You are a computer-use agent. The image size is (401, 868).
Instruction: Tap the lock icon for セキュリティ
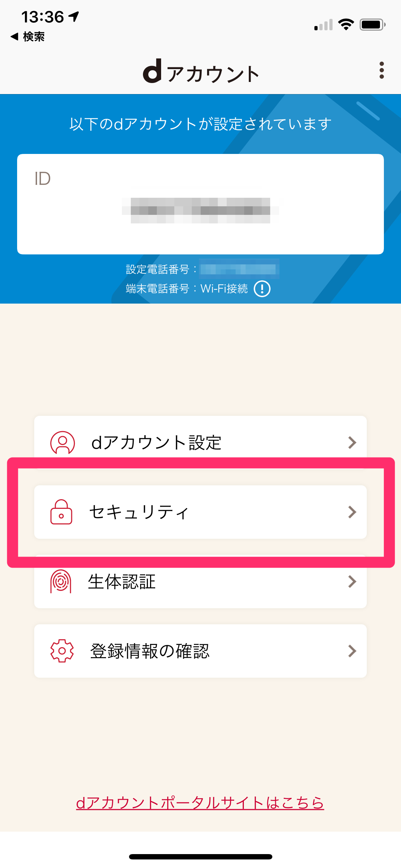[61, 512]
